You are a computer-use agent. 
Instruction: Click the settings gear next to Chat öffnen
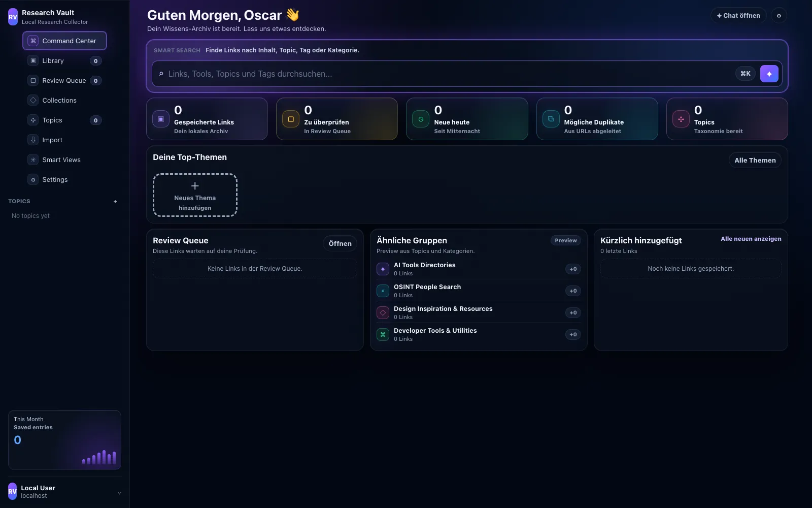779,16
